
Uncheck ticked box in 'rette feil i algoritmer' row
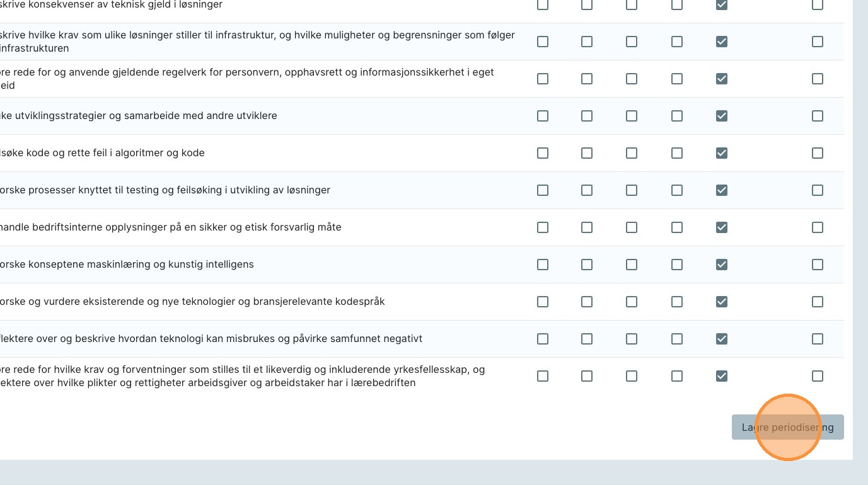point(722,153)
